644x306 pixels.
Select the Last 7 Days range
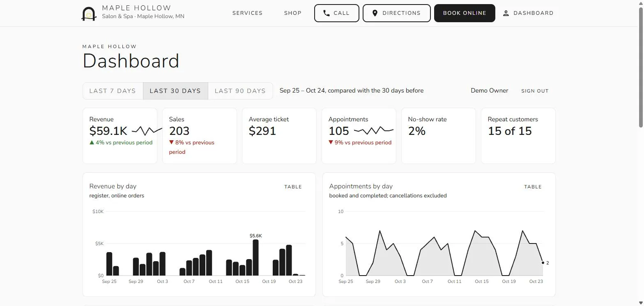tap(113, 91)
